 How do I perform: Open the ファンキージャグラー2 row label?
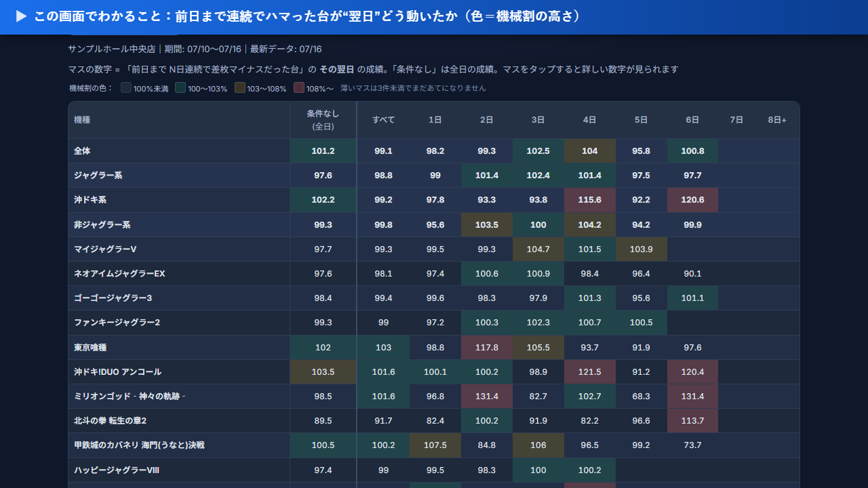(x=179, y=323)
